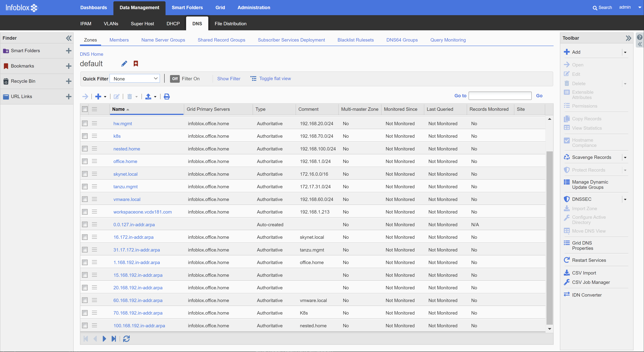
Task: Check the box for the skynet.local zone
Action: coord(85,174)
